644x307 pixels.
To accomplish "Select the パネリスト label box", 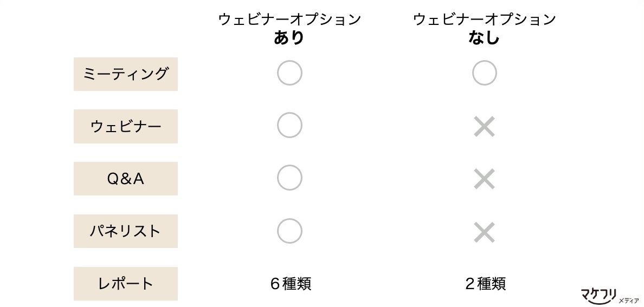I will (126, 231).
